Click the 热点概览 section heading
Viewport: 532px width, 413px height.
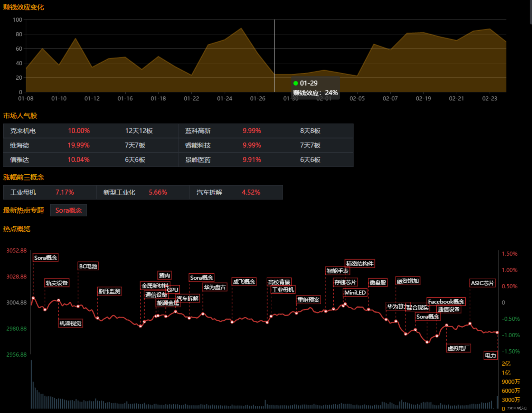[x=17, y=229]
